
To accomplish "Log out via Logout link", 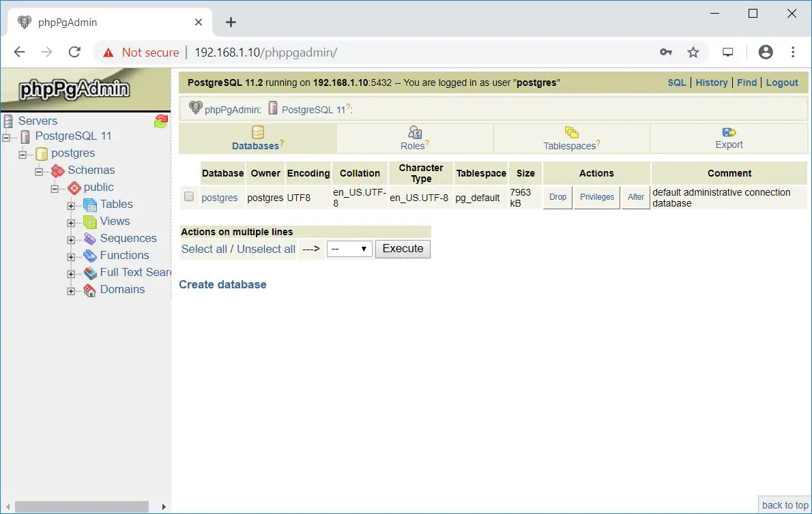I will click(x=782, y=82).
